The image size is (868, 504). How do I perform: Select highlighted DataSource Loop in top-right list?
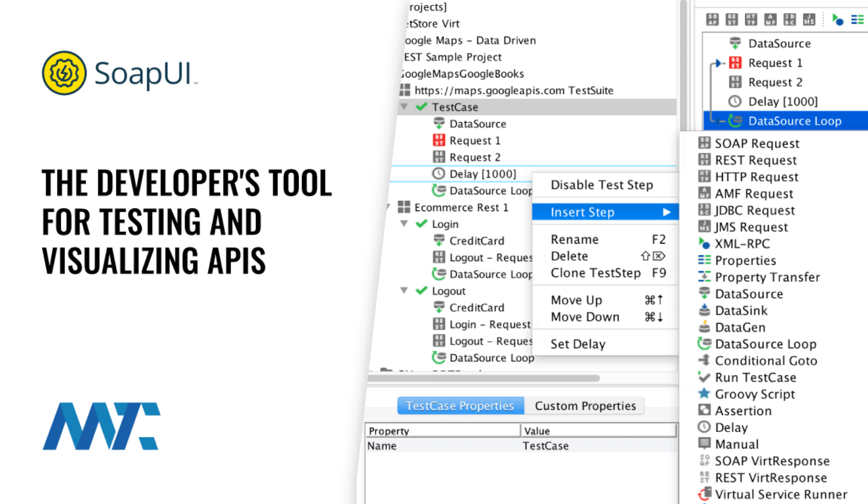(786, 121)
